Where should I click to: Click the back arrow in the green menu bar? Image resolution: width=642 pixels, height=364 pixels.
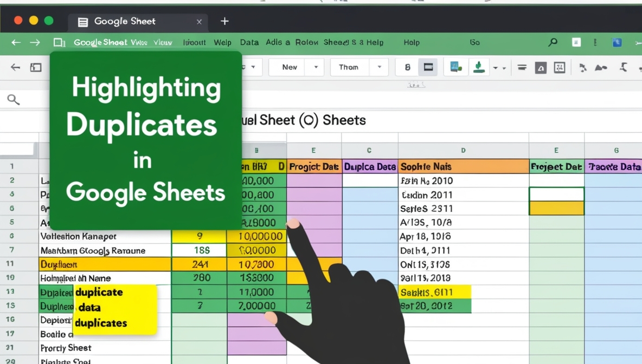(16, 42)
